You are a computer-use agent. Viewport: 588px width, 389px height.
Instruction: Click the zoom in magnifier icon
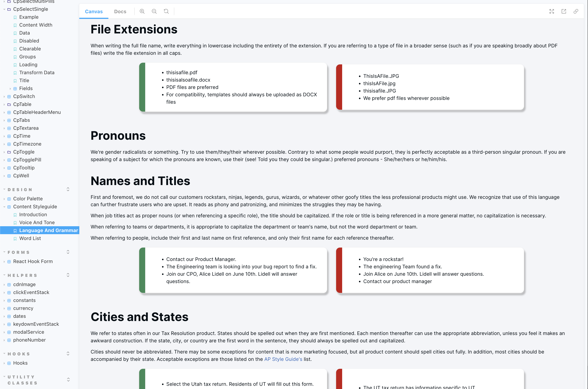tap(142, 11)
